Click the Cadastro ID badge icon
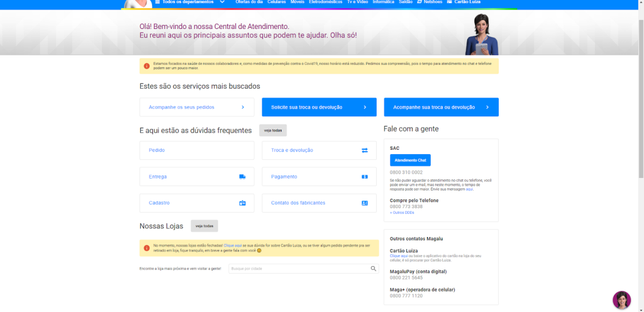 pyautogui.click(x=242, y=203)
